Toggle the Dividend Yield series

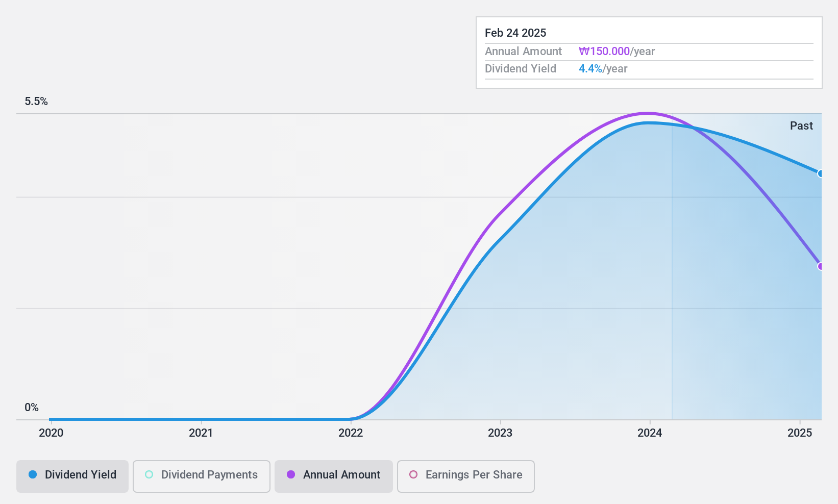click(72, 476)
